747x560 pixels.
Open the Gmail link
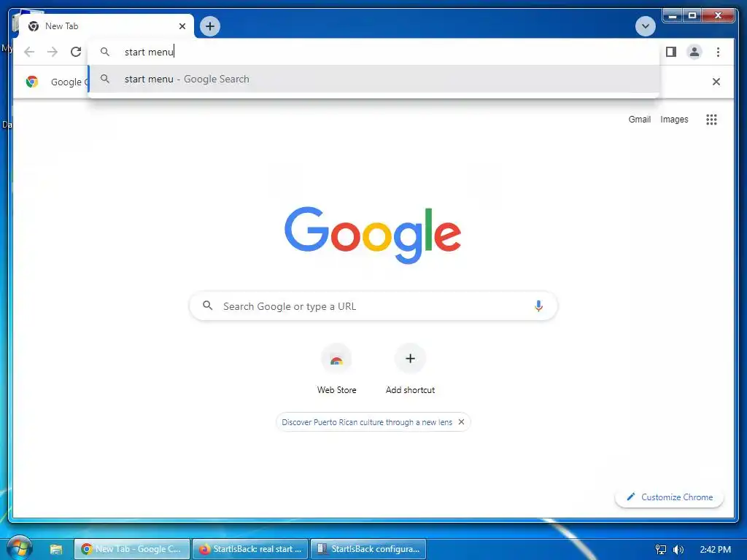coord(639,120)
